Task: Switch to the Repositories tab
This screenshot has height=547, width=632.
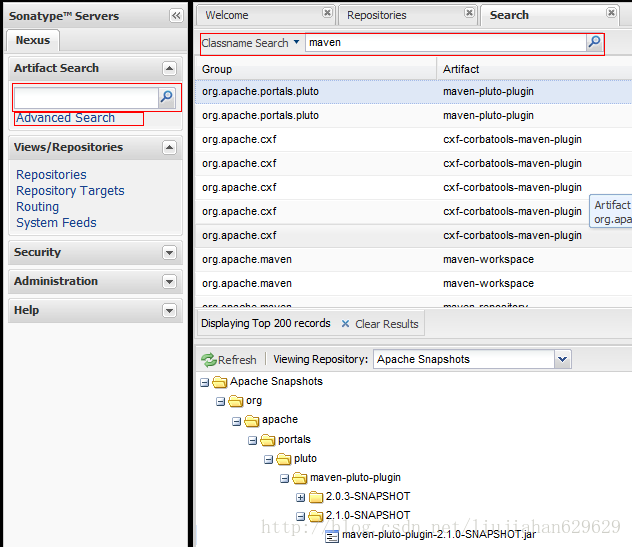Action: point(376,15)
